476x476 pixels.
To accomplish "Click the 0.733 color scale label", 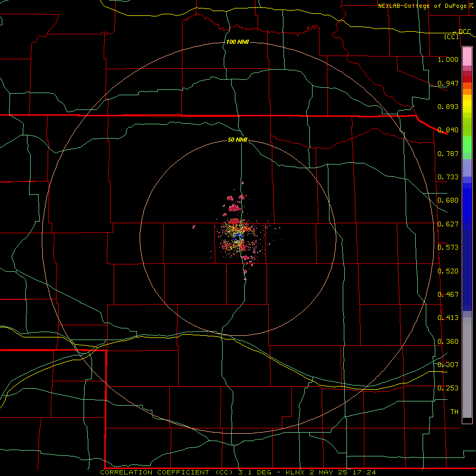I will pyautogui.click(x=448, y=177).
